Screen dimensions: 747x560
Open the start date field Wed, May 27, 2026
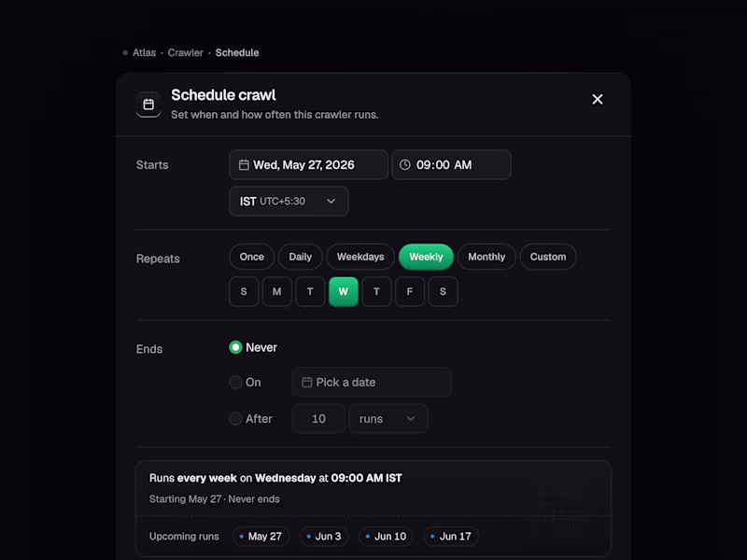pos(308,165)
